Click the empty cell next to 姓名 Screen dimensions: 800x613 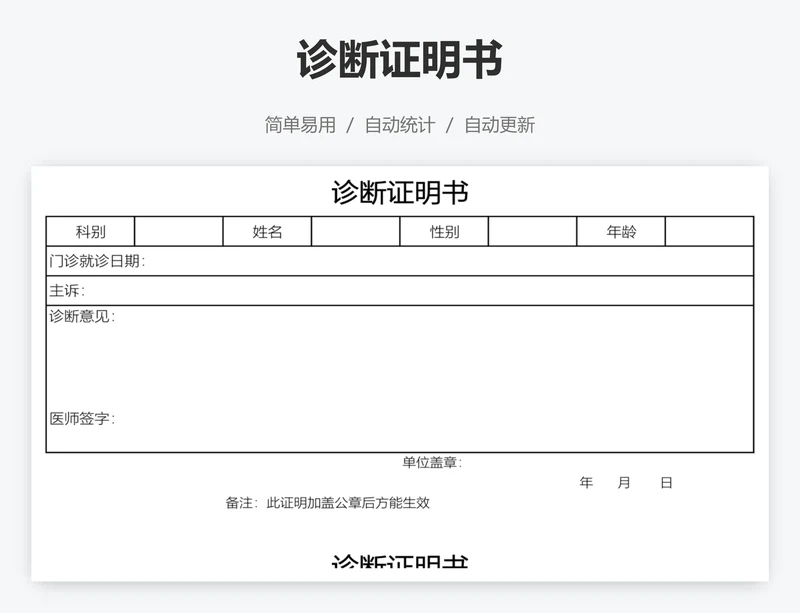(x=356, y=232)
